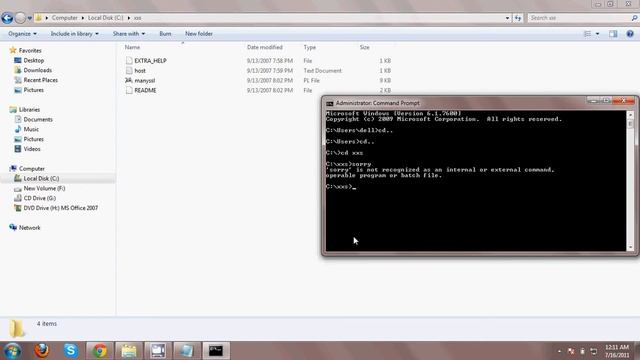Screen dimensions: 640x360
Task: Open Desktop under Favorites
Action: point(33,60)
